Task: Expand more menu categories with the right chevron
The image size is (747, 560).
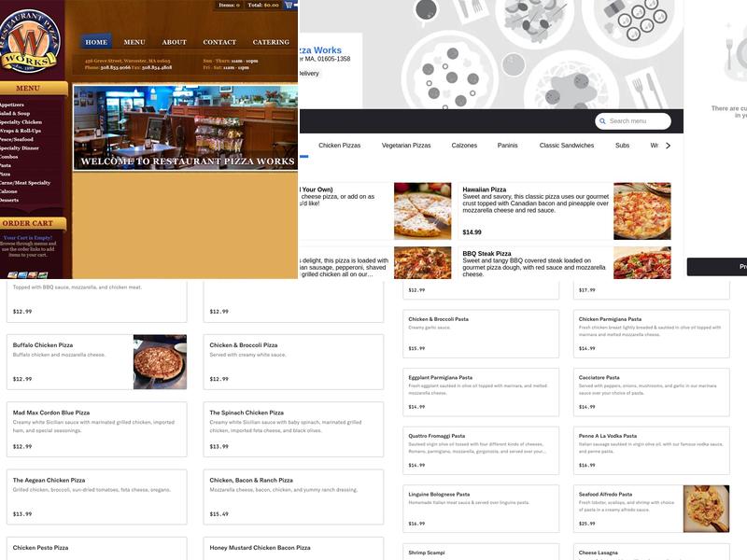Action: [x=667, y=145]
